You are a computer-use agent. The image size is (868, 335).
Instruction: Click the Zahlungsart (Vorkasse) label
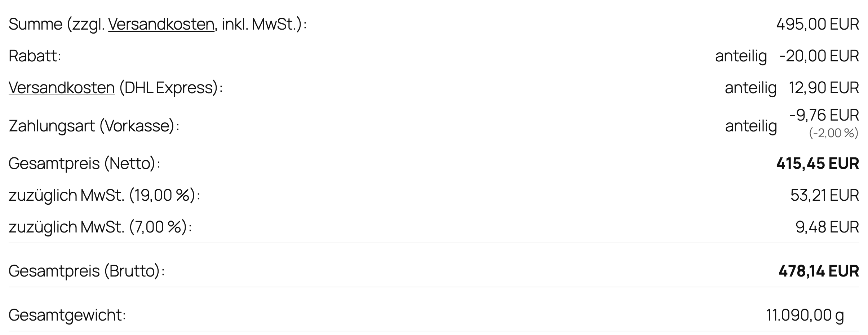(94, 126)
